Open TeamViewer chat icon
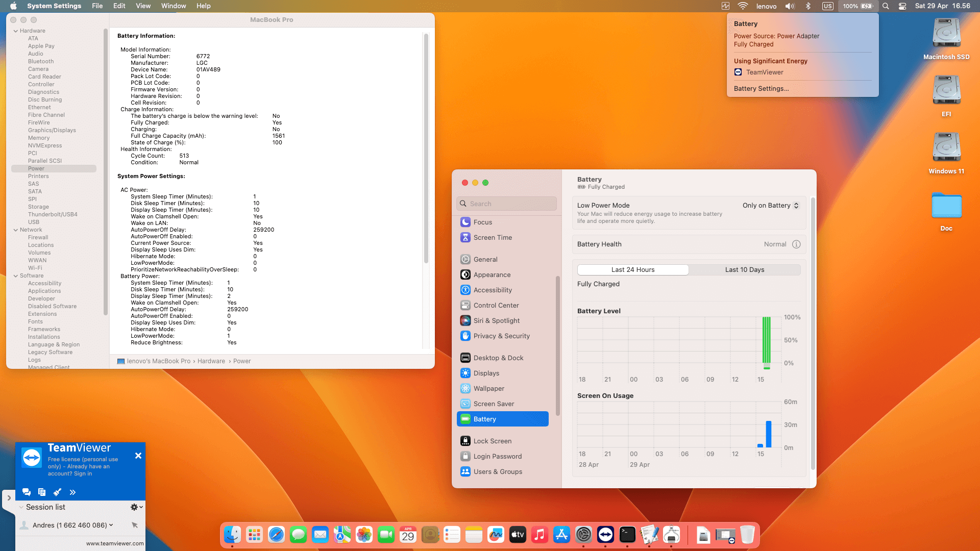The width and height of the screenshot is (980, 551). pyautogui.click(x=27, y=492)
